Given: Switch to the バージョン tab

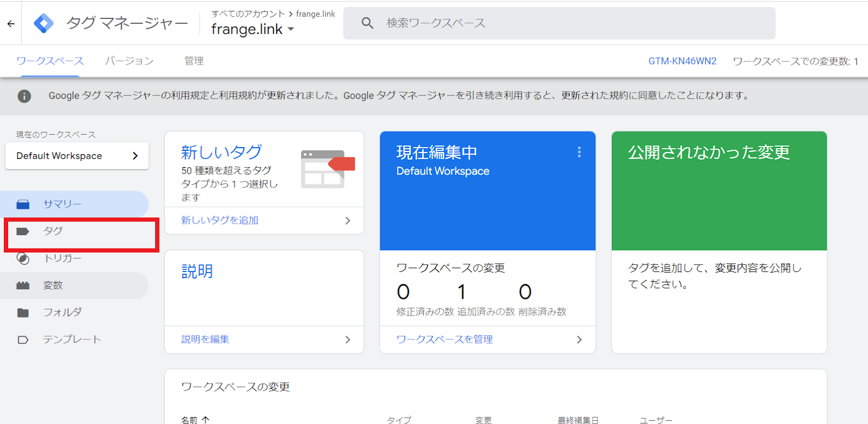Looking at the screenshot, I should [129, 61].
